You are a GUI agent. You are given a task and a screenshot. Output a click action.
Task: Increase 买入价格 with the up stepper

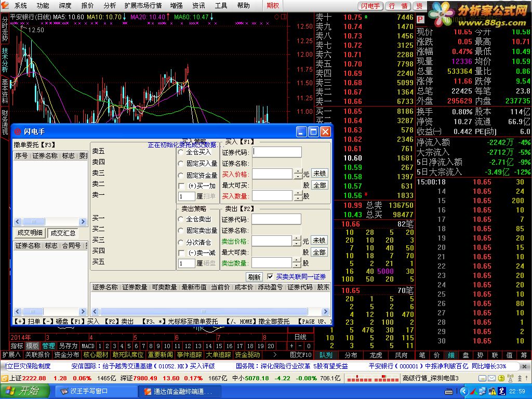pos(298,171)
